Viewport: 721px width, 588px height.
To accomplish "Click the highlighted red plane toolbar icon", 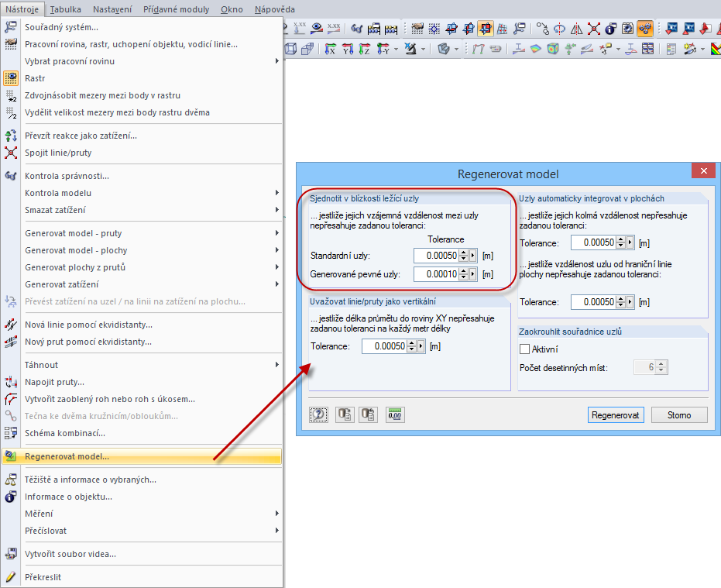I will 485,29.
